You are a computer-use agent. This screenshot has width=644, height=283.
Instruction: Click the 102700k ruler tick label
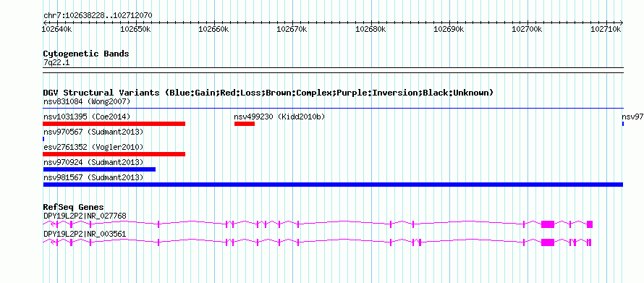[528, 30]
